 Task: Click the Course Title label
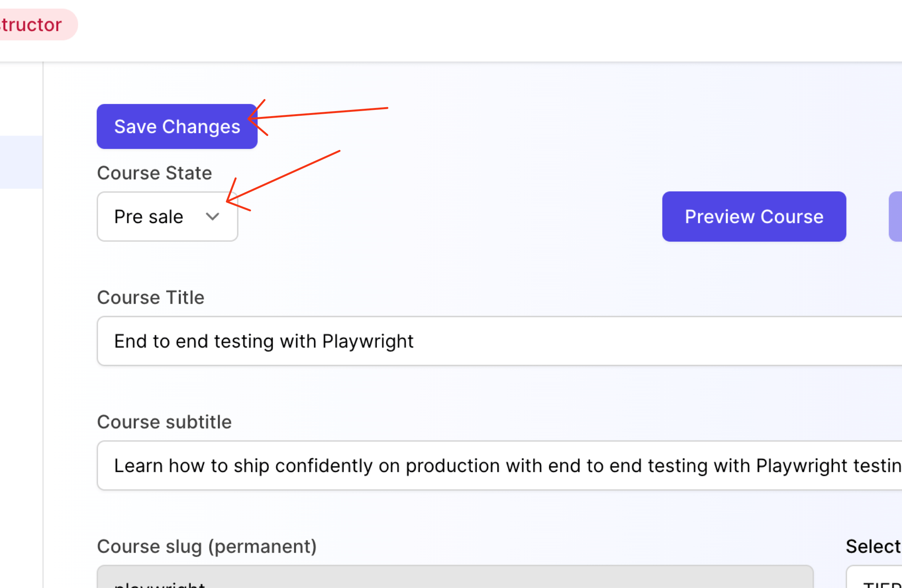[150, 297]
